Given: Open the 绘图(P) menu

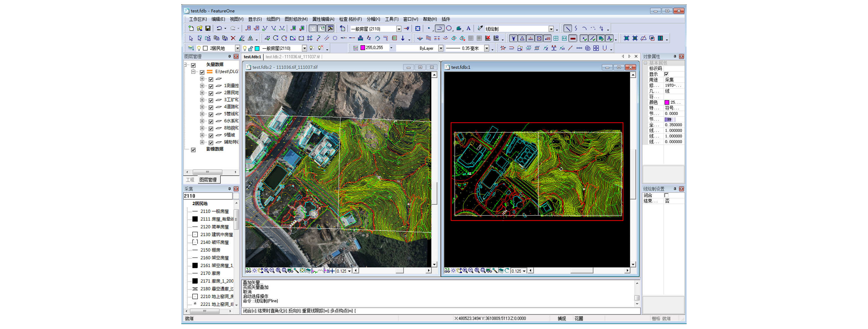Looking at the screenshot, I should (x=273, y=19).
